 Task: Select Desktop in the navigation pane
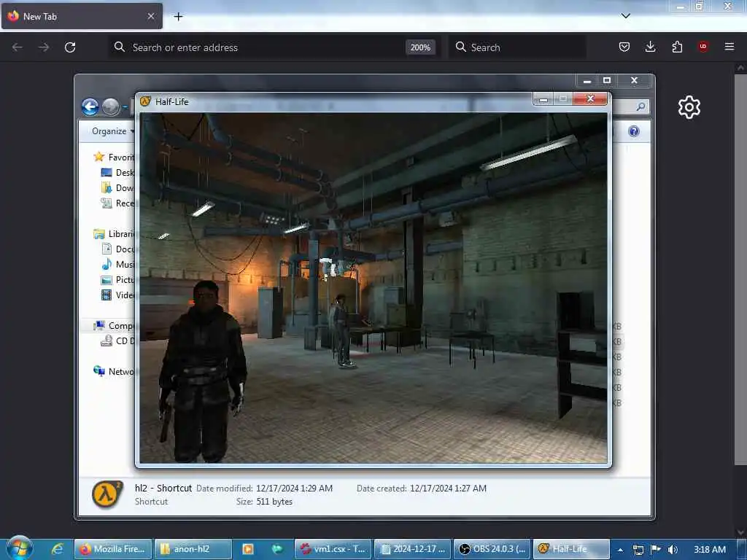119,172
